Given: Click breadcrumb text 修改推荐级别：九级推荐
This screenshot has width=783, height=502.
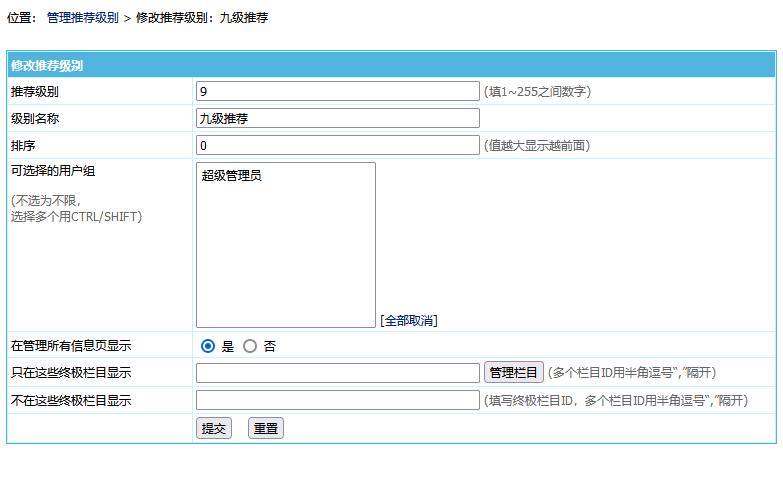Looking at the screenshot, I should [x=202, y=18].
